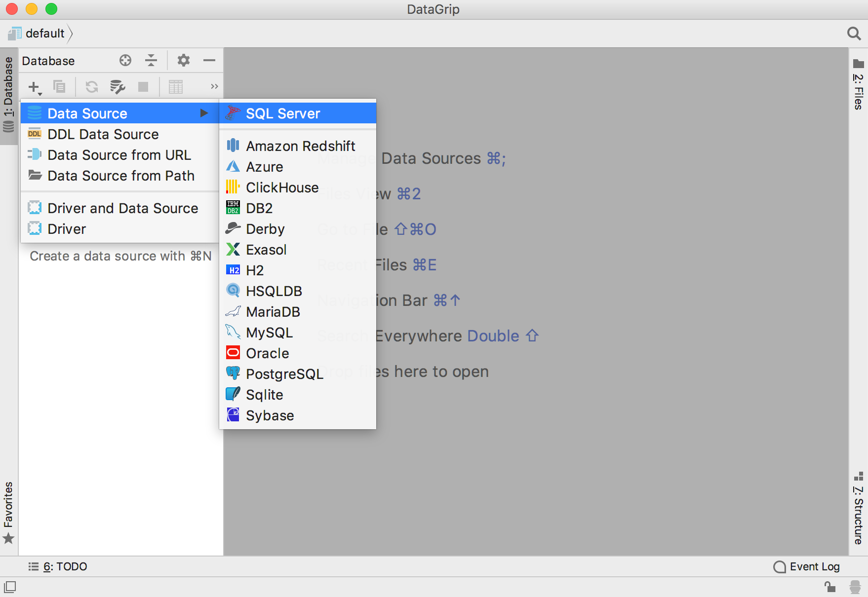The image size is (868, 597).
Task: Select DDL Data Source menu item
Action: tap(119, 134)
